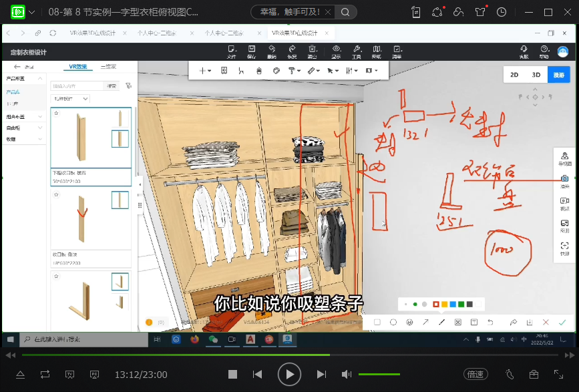
Task: Click the 倍速 playback speed button
Action: [475, 375]
